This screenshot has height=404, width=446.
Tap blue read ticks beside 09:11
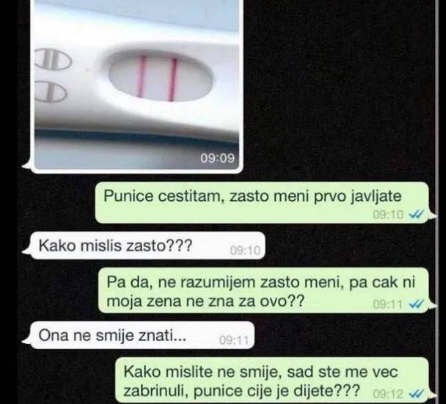(x=416, y=304)
